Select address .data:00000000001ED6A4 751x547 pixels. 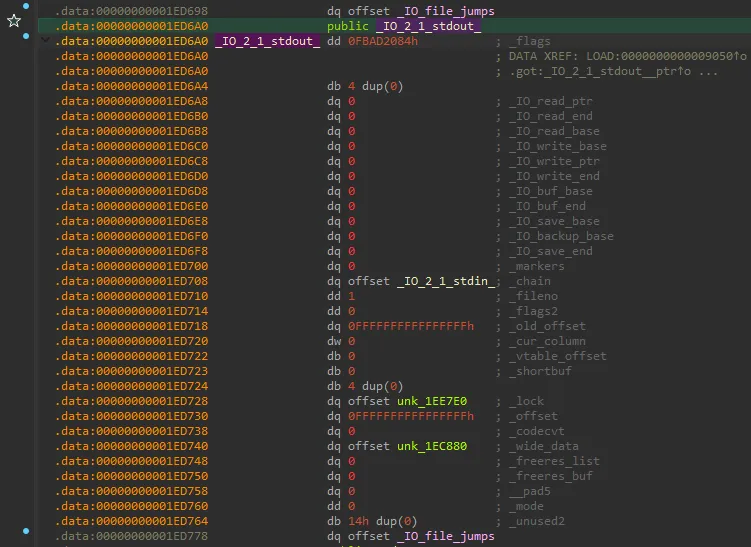pos(132,86)
